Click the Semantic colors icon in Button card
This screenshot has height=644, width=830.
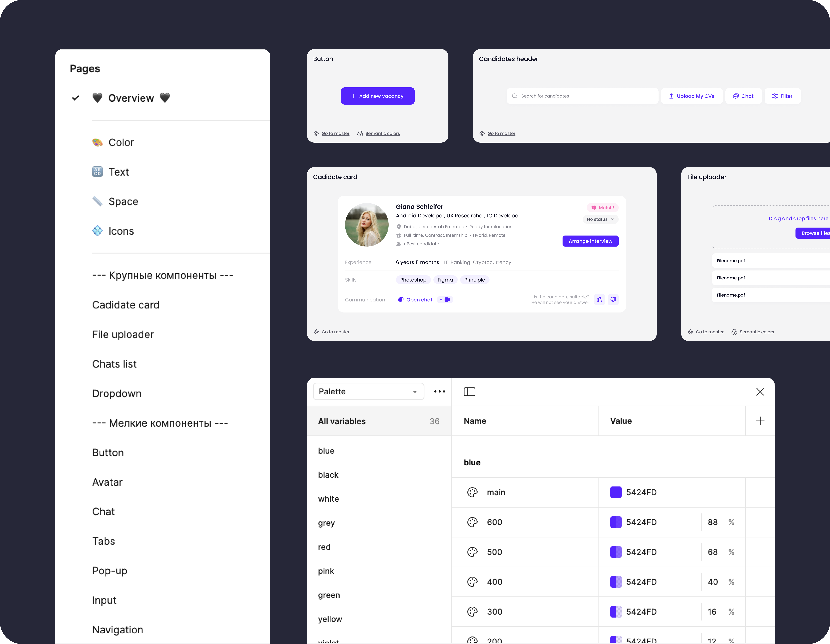(360, 133)
